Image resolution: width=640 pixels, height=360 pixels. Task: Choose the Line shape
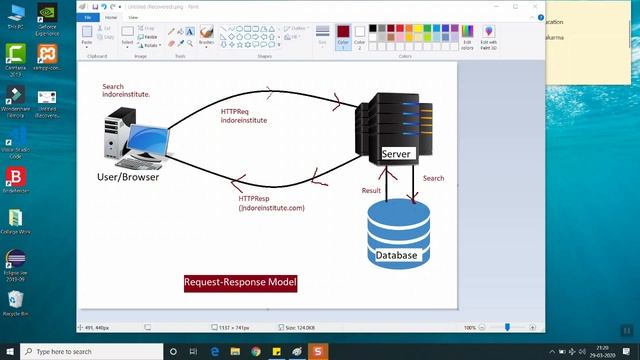point(223,29)
